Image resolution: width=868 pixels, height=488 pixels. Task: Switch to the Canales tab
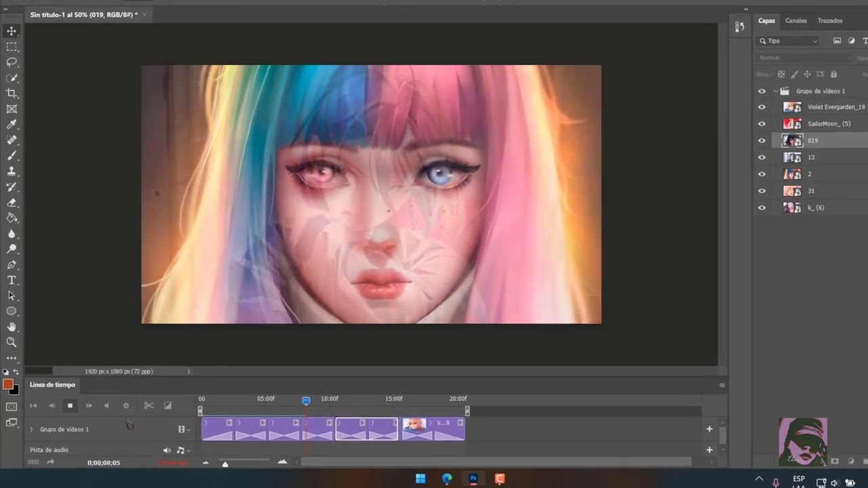click(796, 21)
